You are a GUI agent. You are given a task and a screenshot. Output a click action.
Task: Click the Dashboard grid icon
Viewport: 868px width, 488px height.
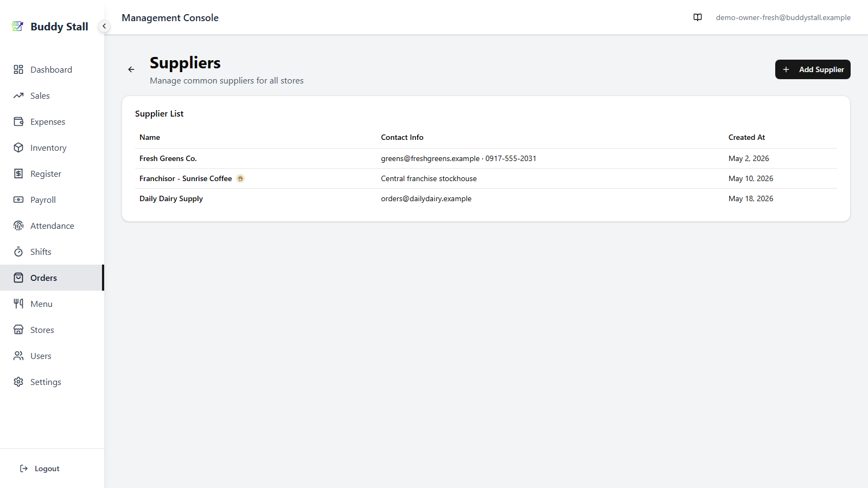pyautogui.click(x=18, y=69)
